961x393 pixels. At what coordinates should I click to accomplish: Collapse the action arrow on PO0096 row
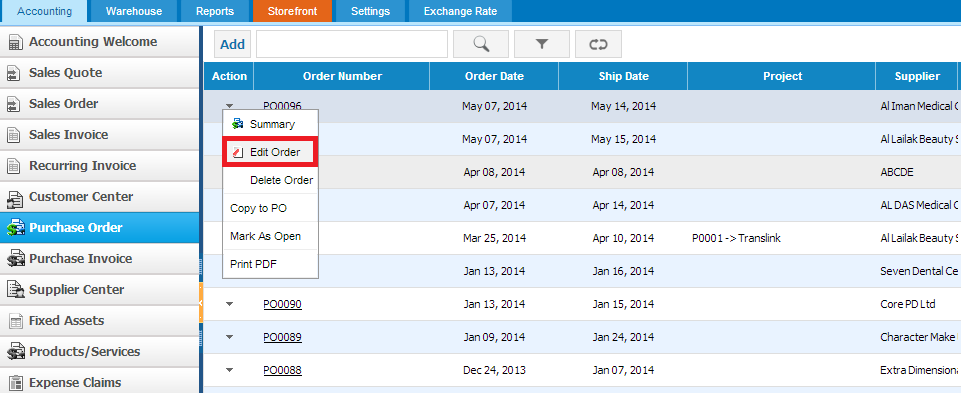pos(230,106)
